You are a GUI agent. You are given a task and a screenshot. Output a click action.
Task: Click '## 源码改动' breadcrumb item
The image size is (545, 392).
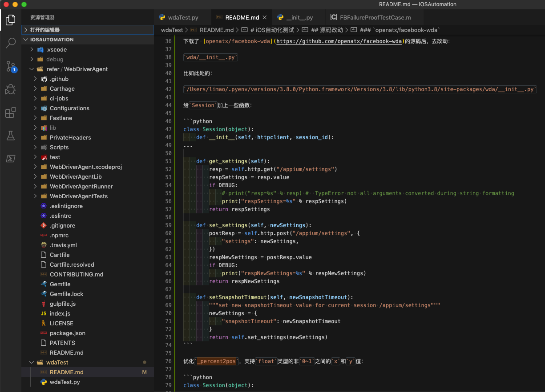tap(327, 30)
